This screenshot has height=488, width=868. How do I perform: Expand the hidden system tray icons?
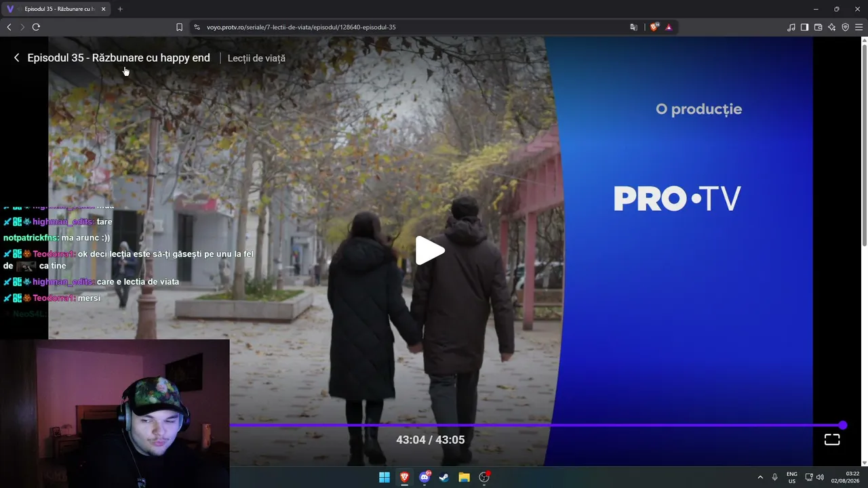tap(760, 477)
